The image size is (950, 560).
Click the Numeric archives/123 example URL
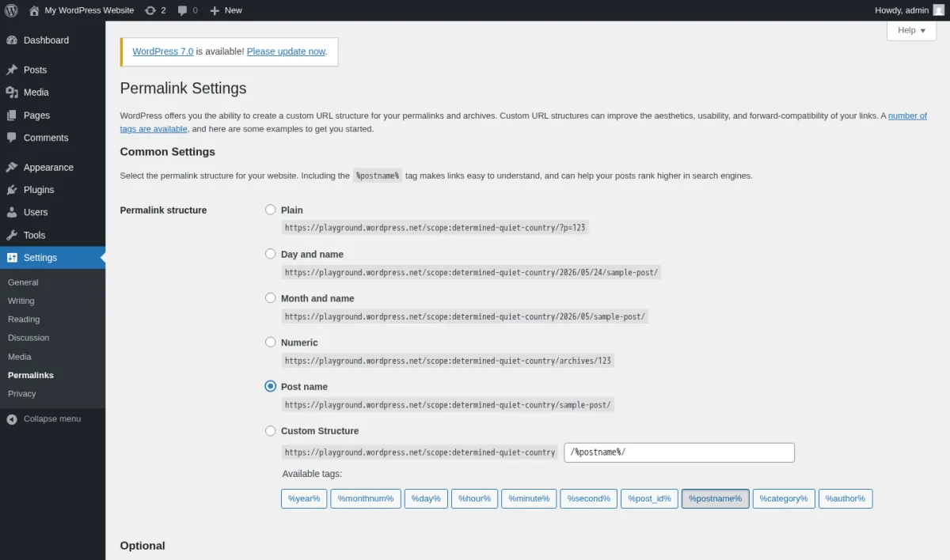448,361
